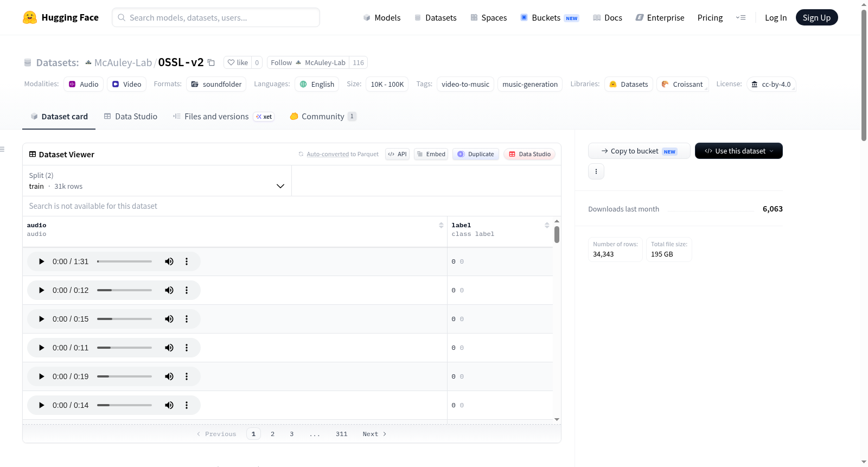The image size is (868, 467).
Task: Click Copy to bucket button
Action: point(639,151)
